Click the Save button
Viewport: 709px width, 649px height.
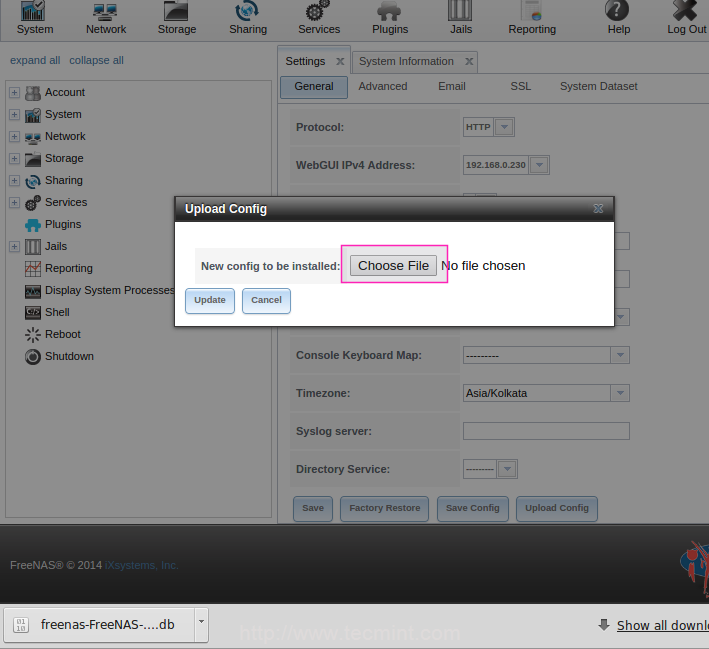pyautogui.click(x=313, y=509)
